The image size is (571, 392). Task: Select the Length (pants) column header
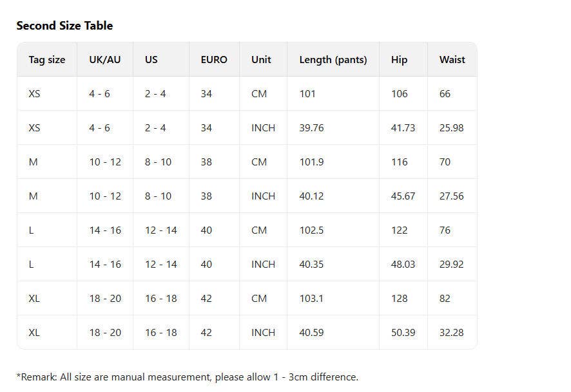pos(333,60)
